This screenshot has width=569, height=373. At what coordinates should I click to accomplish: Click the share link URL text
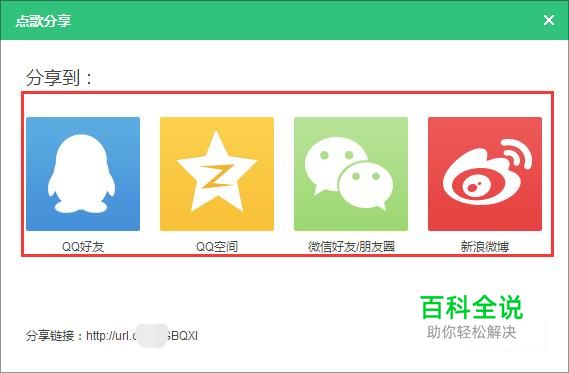pyautogui.click(x=142, y=336)
